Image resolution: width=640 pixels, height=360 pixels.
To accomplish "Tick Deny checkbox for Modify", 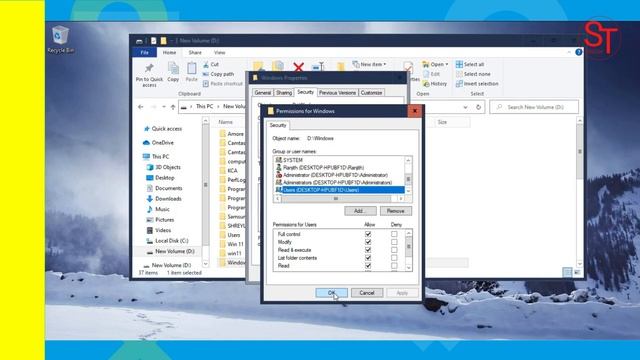I will click(x=394, y=242).
